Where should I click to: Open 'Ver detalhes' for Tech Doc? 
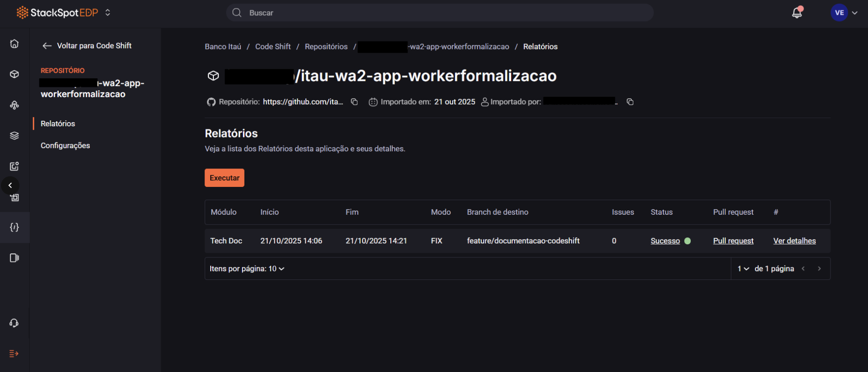tap(794, 241)
